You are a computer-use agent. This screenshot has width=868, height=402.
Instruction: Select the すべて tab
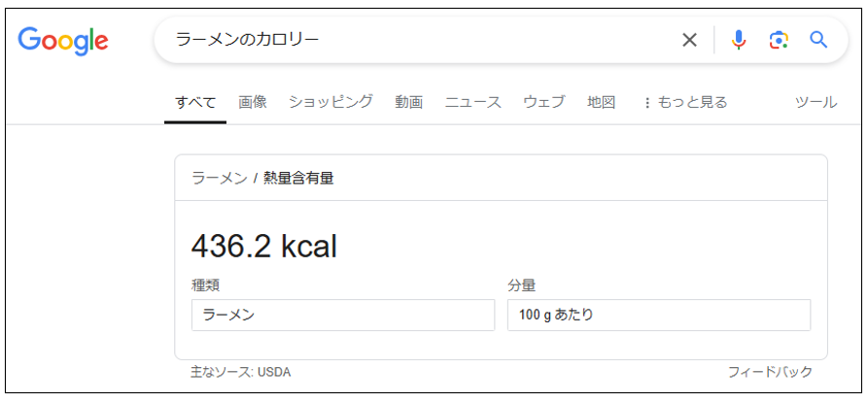pos(195,103)
